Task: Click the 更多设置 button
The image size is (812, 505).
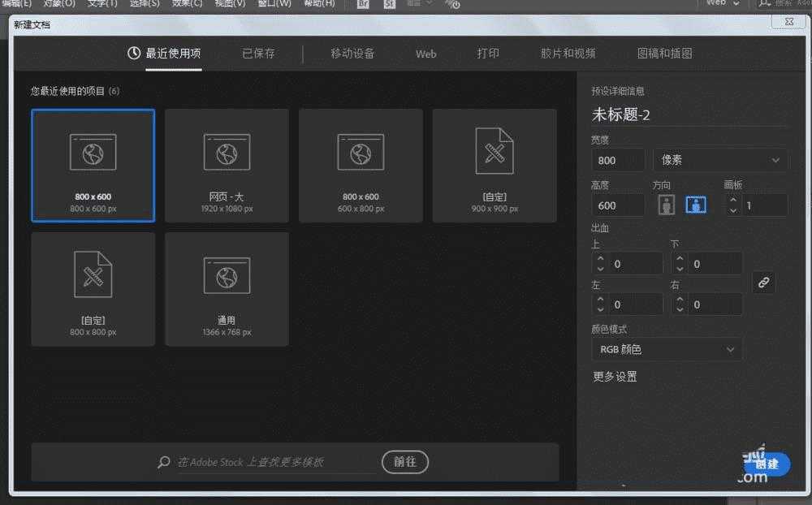Action: pos(614,376)
